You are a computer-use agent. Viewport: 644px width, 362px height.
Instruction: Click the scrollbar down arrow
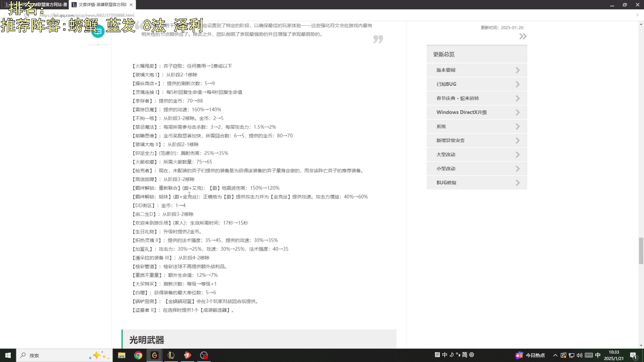coord(641,346)
